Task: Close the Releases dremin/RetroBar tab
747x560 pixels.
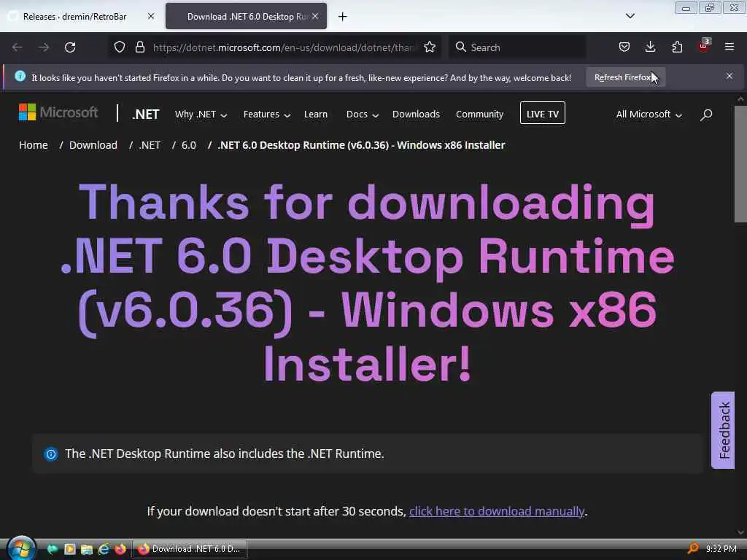Action: [151, 16]
